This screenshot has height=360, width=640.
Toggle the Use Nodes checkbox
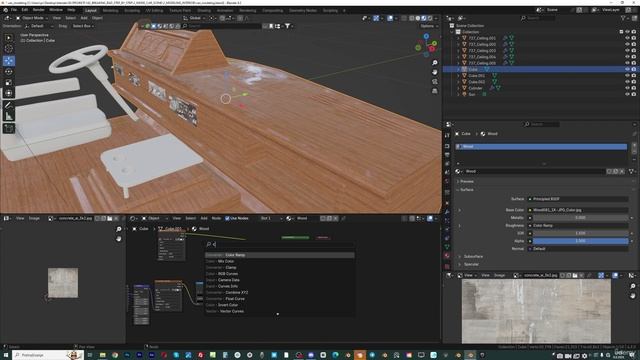227,218
